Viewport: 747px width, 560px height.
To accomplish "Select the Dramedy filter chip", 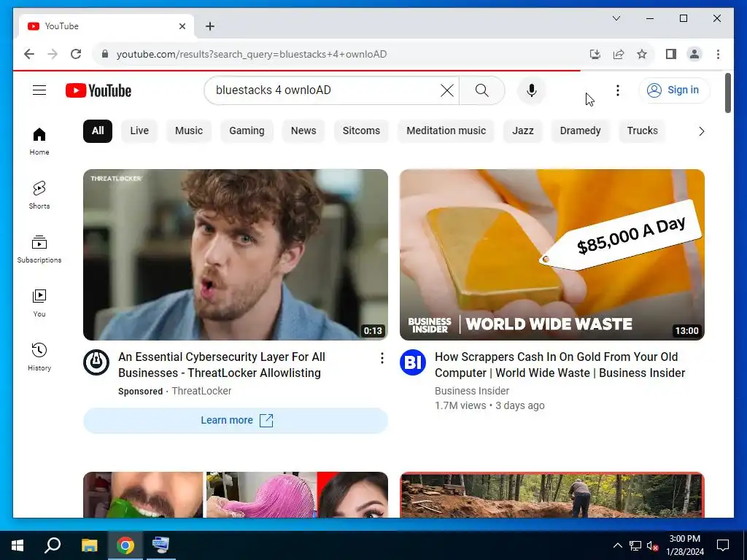I will [x=580, y=131].
